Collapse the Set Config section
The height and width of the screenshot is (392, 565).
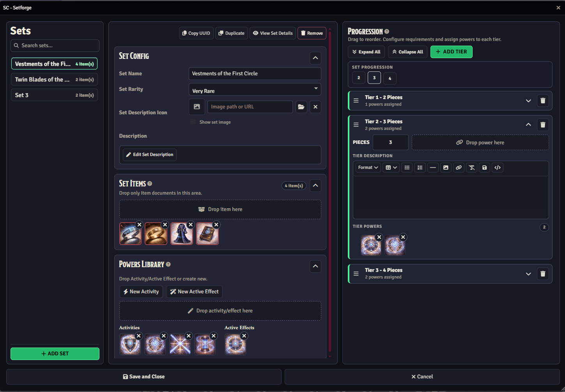click(315, 58)
